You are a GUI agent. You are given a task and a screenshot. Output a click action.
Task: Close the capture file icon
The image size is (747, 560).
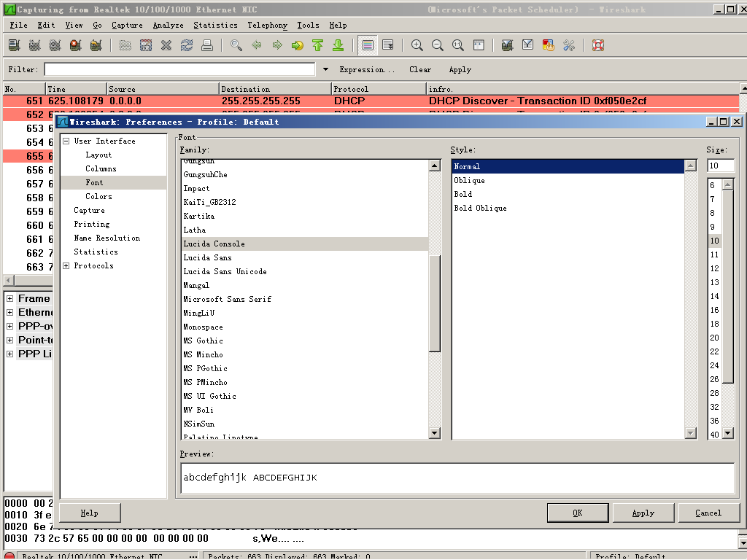coord(166,45)
